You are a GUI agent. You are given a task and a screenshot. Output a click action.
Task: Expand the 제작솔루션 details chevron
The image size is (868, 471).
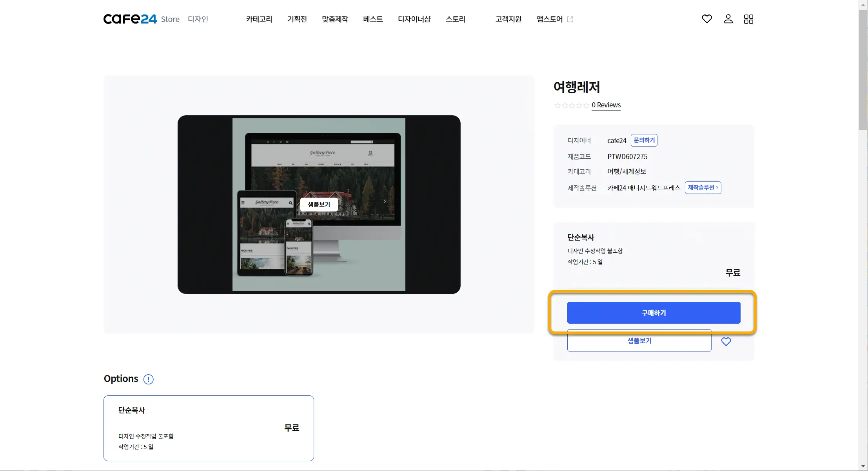pos(703,187)
